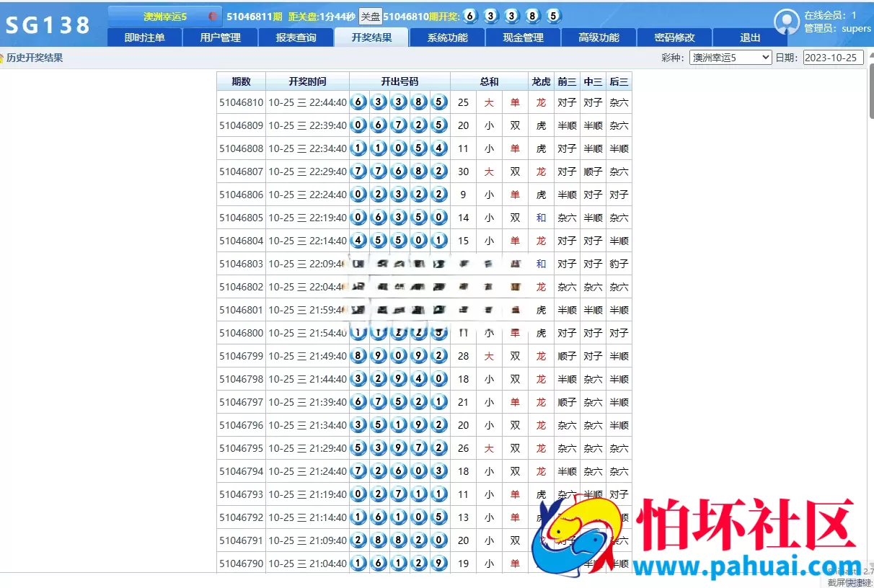The height and width of the screenshot is (588, 874).
Task: Click sum value 26 in row 51046795
Action: pyautogui.click(x=463, y=448)
